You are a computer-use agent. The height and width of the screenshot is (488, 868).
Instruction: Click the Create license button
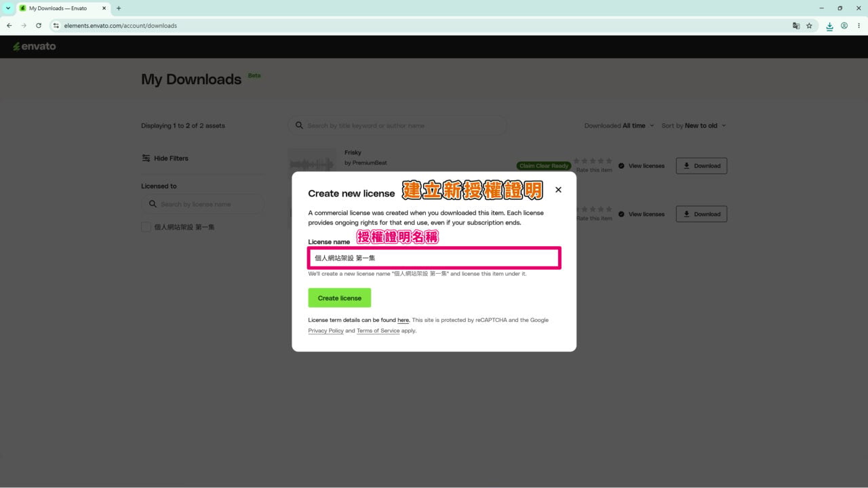(x=340, y=298)
